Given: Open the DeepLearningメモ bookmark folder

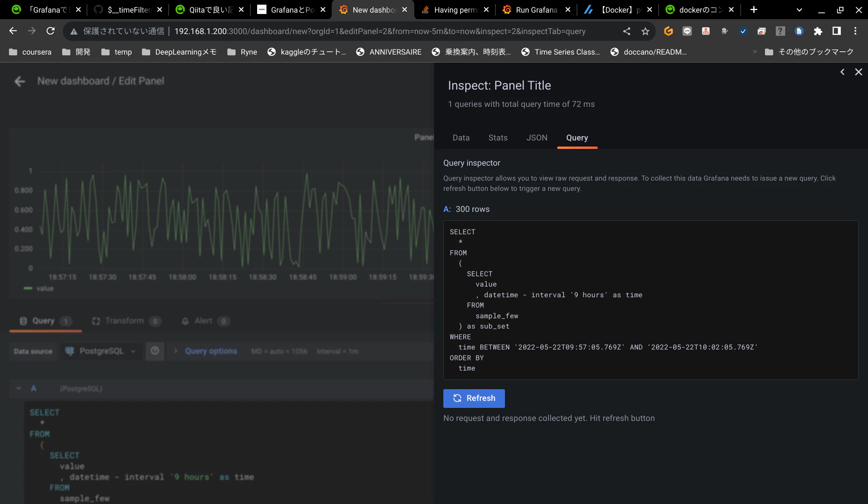Looking at the screenshot, I should click(179, 52).
